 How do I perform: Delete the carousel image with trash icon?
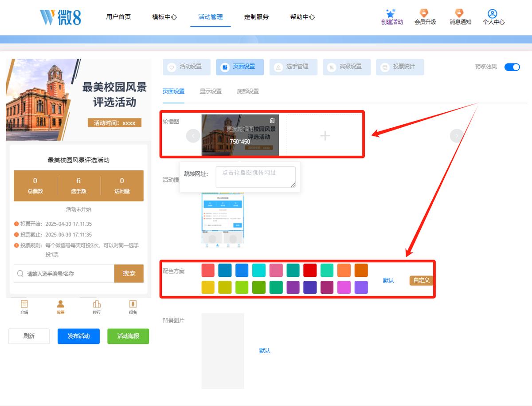pos(272,120)
